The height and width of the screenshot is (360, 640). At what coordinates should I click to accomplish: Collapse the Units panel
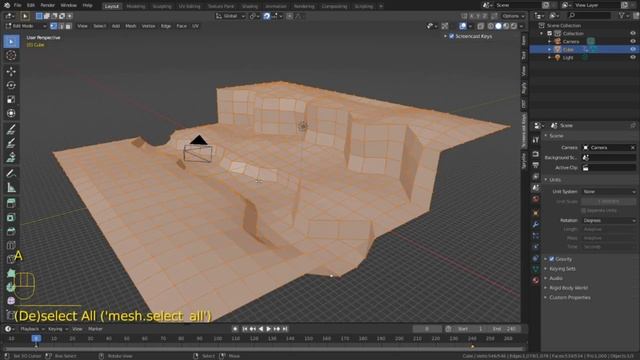pos(555,180)
